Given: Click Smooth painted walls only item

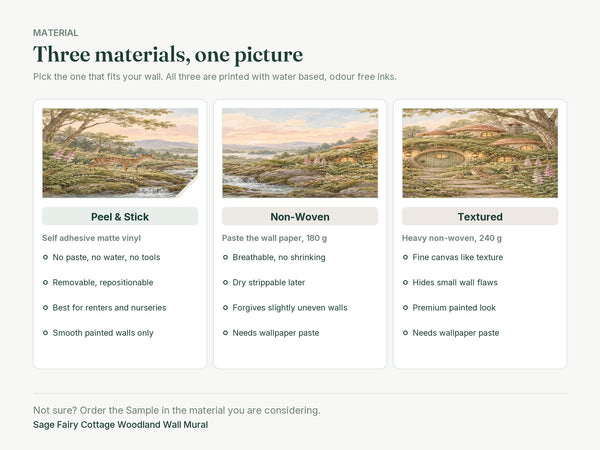Looking at the screenshot, I should [103, 333].
